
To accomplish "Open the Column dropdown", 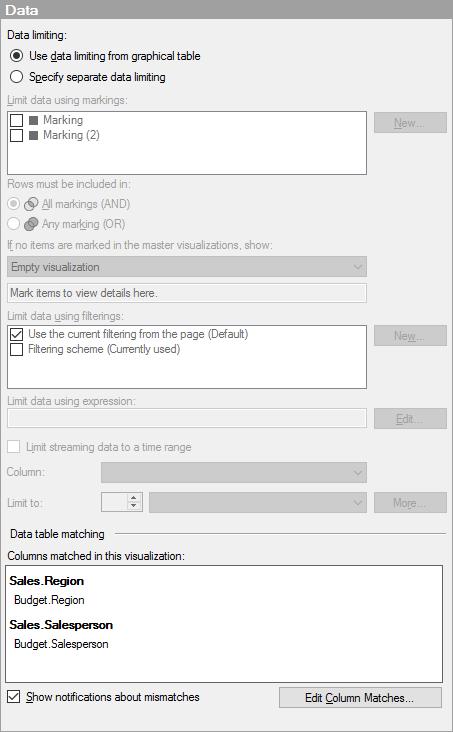I will coord(234,472).
